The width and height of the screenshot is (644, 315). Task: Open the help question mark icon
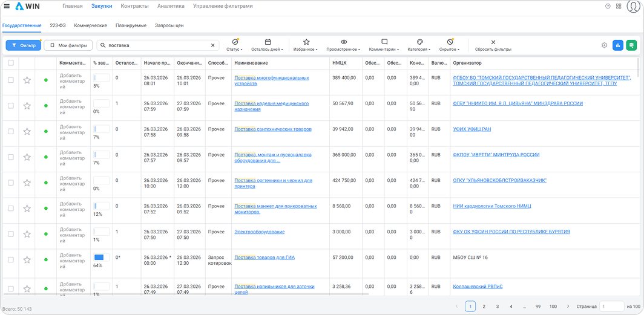coord(608,6)
